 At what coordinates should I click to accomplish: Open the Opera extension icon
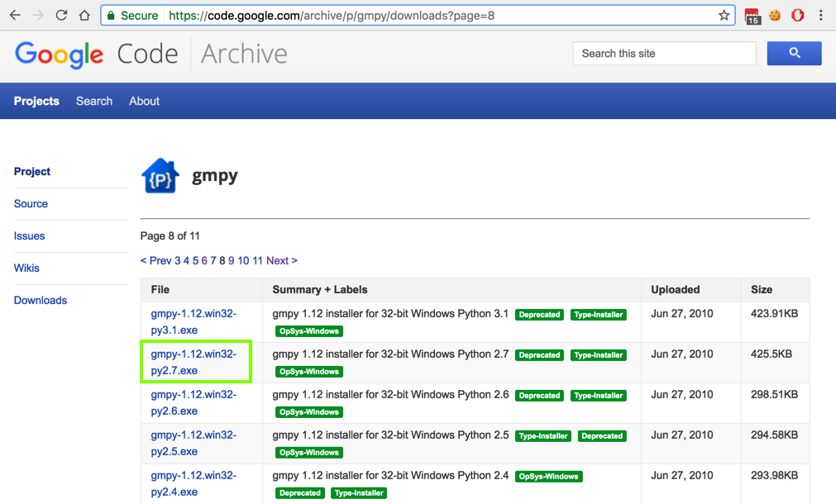point(798,16)
